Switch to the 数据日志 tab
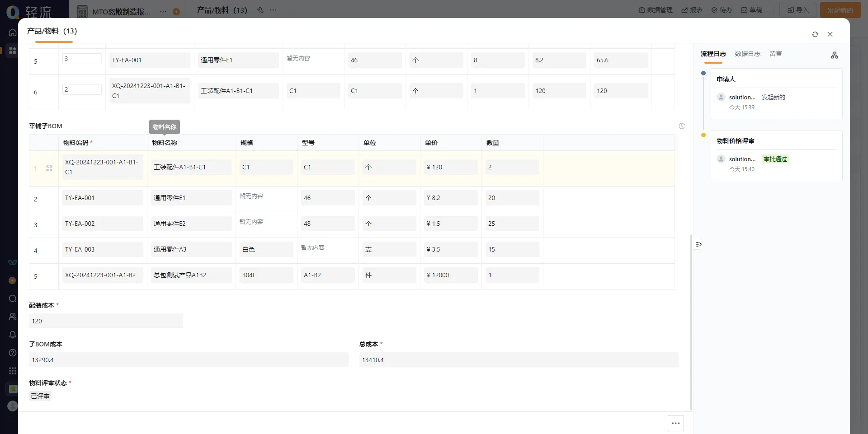Viewport: 868px width, 434px height. pyautogui.click(x=747, y=54)
